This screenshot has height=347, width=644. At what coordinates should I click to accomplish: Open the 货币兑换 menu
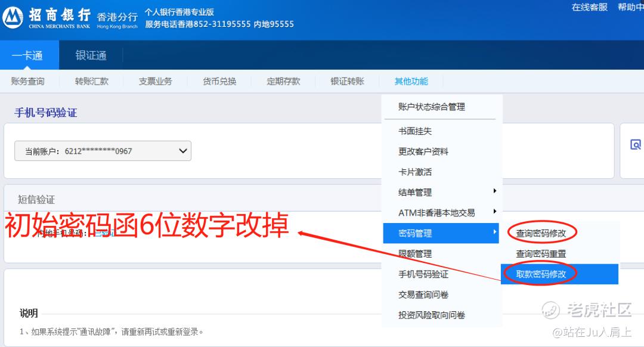point(219,81)
